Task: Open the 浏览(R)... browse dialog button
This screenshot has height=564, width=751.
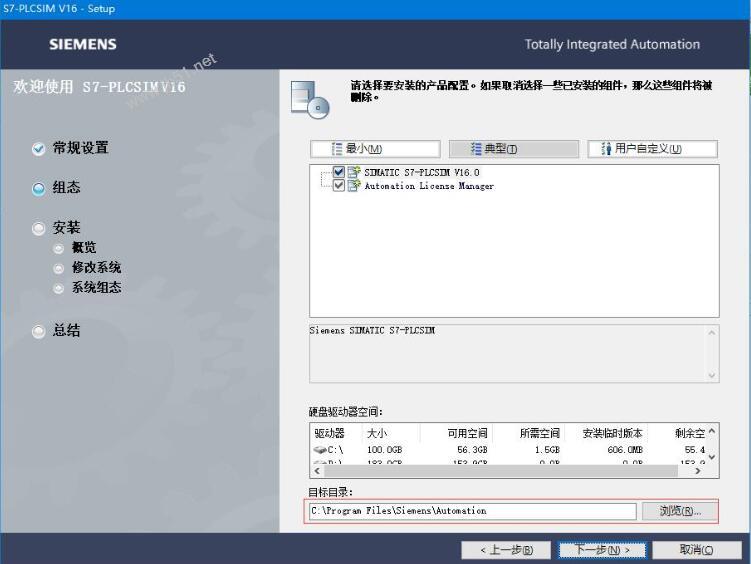Action: pyautogui.click(x=680, y=511)
